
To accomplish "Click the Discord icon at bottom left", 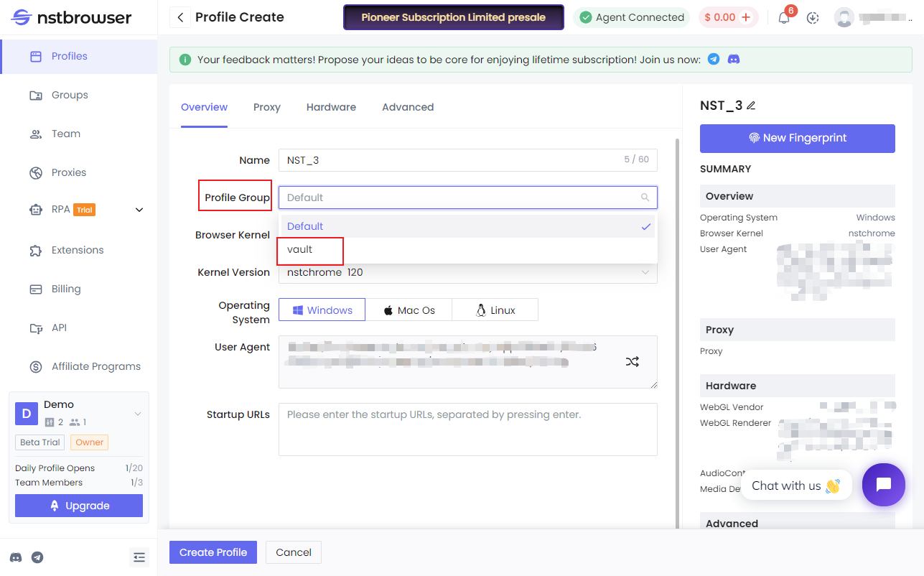I will click(16, 557).
